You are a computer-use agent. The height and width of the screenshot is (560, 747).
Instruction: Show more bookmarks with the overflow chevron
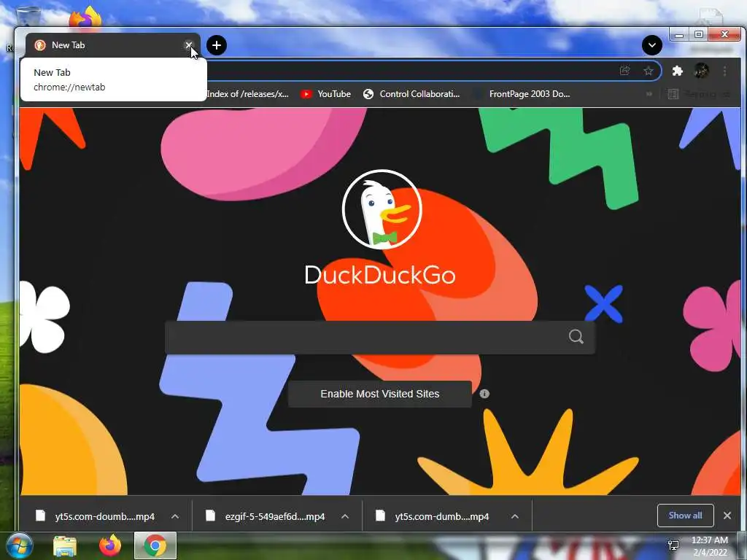[649, 94]
